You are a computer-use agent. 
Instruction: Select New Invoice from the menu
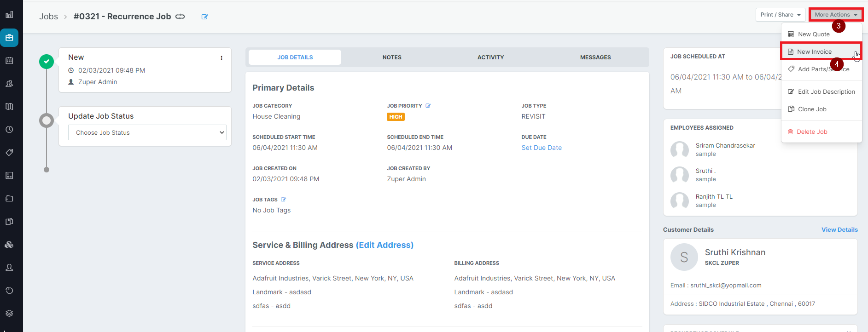814,52
